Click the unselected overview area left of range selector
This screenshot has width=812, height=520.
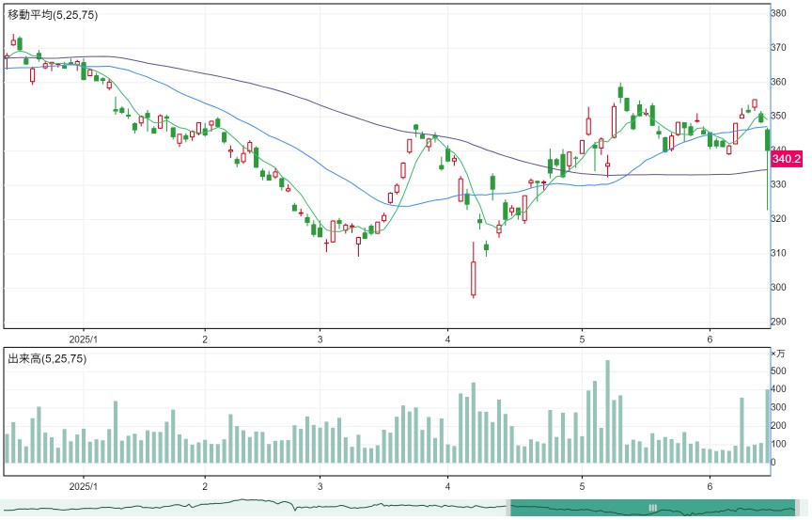pos(253,508)
